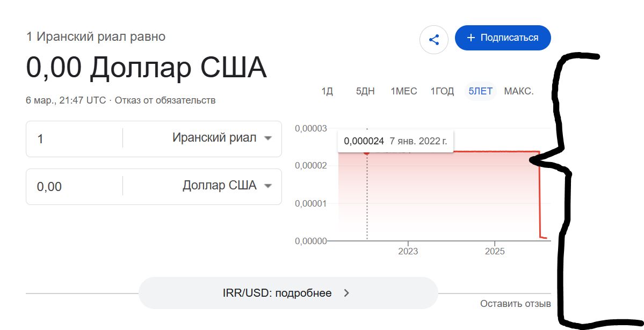Click the amount field containing 1
644x330 pixels.
click(x=75, y=138)
